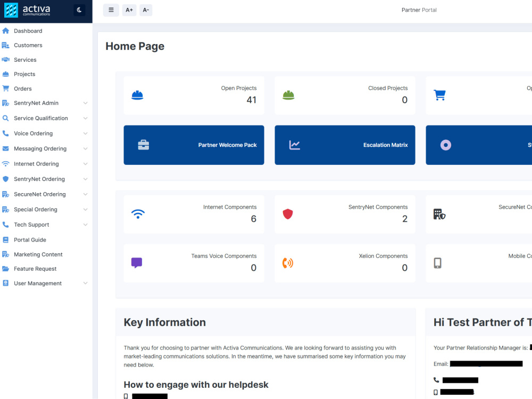Click the red SentryNet Components shield icon
Viewport: 532px width, 399px height.
coord(288,214)
